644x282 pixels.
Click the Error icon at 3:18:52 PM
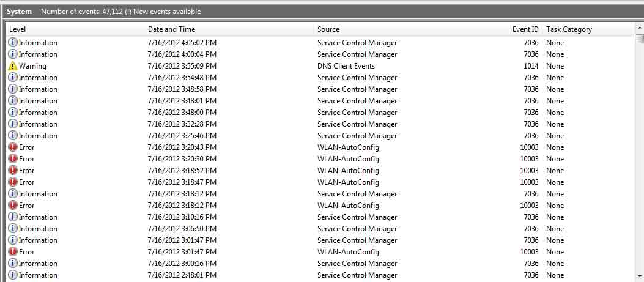[13, 171]
